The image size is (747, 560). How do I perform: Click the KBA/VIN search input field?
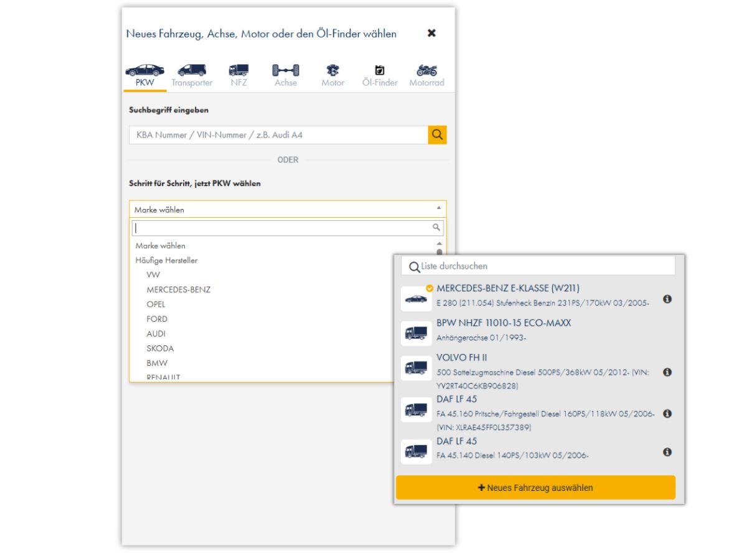click(278, 135)
